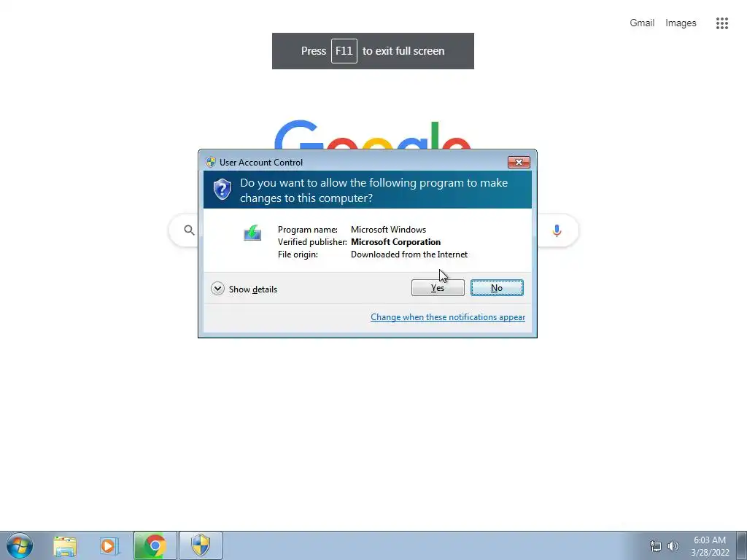Viewport: 747px width, 560px height.
Task: Click the voice search microphone icon
Action: coord(557,231)
